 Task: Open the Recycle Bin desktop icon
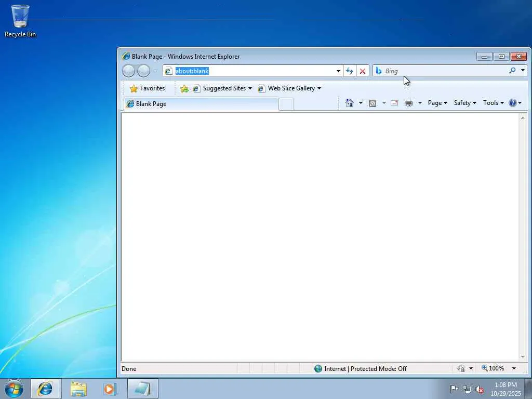pyautogui.click(x=20, y=21)
